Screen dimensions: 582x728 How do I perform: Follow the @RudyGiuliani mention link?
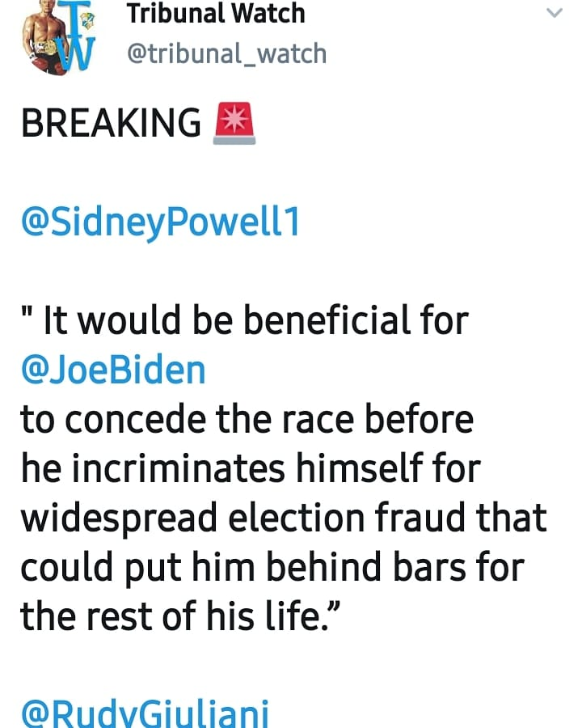(x=145, y=713)
